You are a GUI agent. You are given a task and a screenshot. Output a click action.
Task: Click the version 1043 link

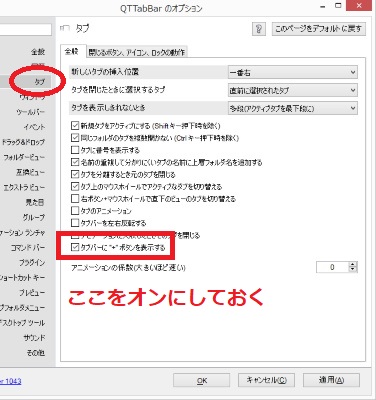tap(11, 381)
